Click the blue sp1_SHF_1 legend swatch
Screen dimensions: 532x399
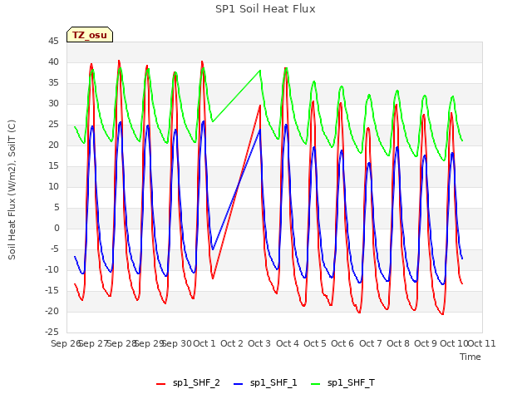coord(239,384)
